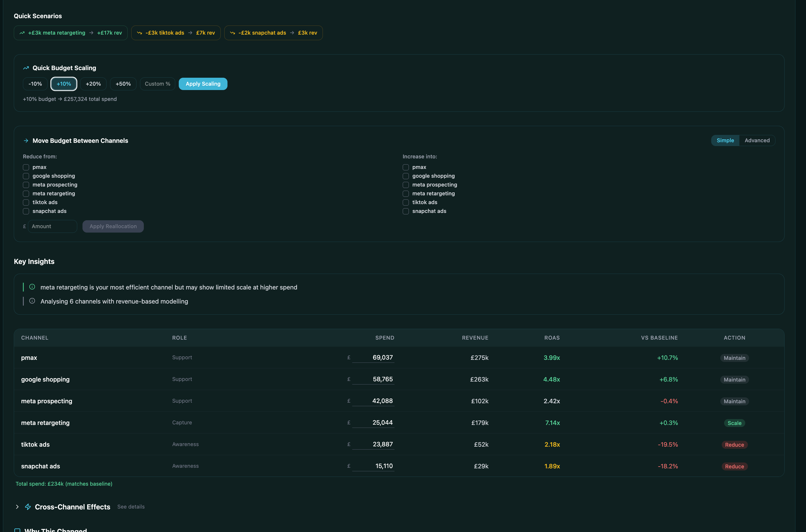The height and width of the screenshot is (532, 806).
Task: Click the trending-up icon on the meta retargeting scenario chip
Action: (x=22, y=33)
